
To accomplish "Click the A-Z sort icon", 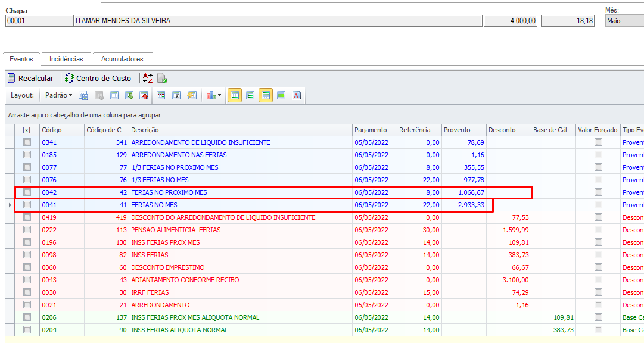I will pos(147,78).
